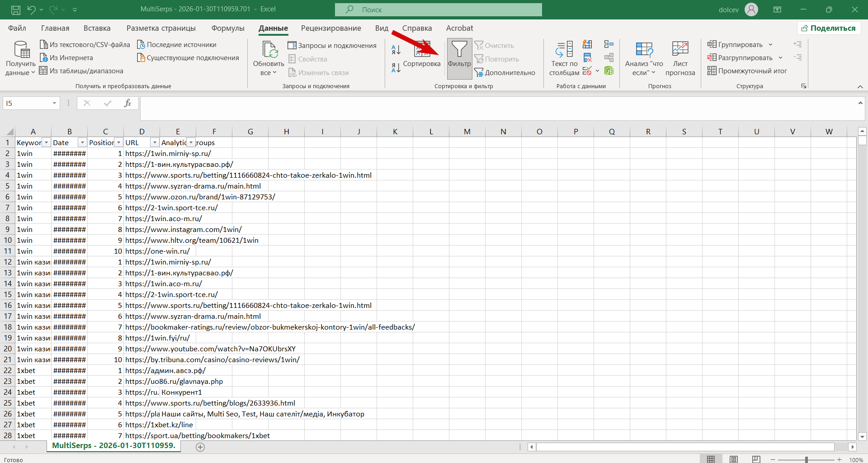Go to the Формулы tab
Viewport: 868px width, 463px height.
pyautogui.click(x=228, y=28)
